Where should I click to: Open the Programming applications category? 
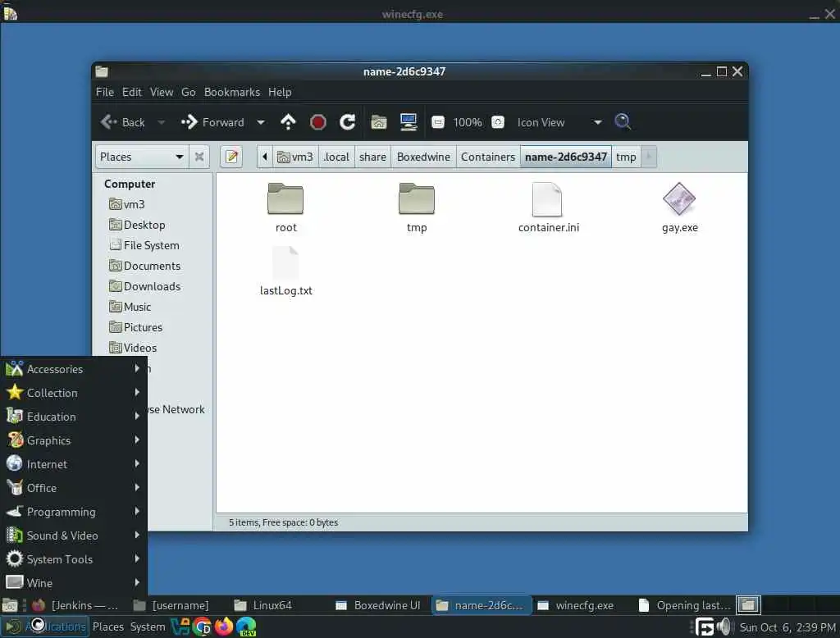(x=74, y=512)
